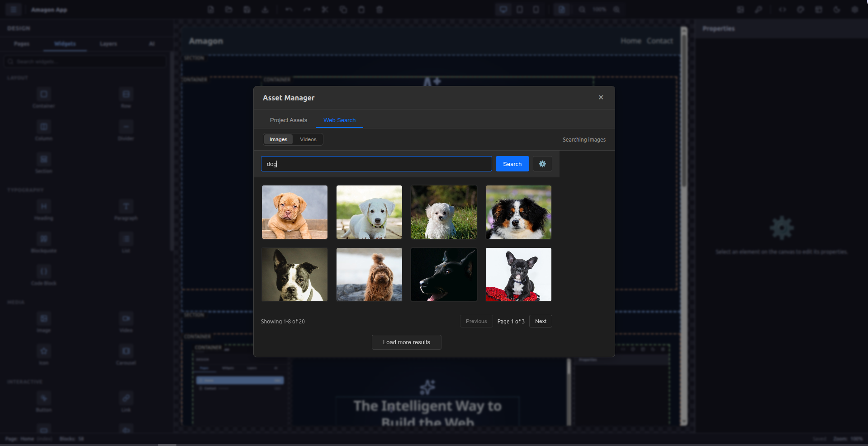868x446 pixels.
Task: Go to Next page of results
Action: [x=540, y=321]
